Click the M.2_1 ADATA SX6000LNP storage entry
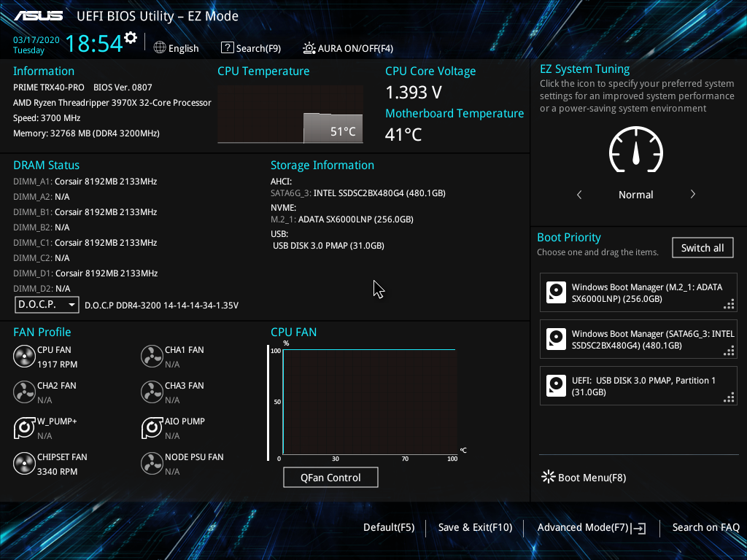Image resolution: width=747 pixels, height=560 pixels. (342, 219)
